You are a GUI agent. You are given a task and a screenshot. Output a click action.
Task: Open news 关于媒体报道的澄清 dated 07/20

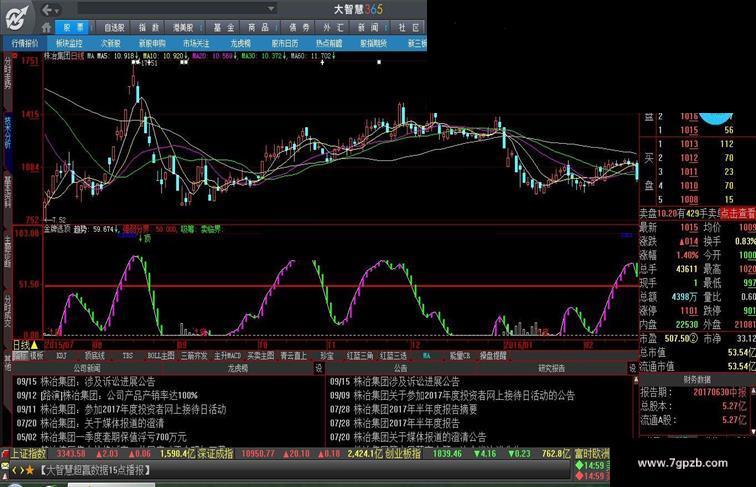pyautogui.click(x=90, y=423)
